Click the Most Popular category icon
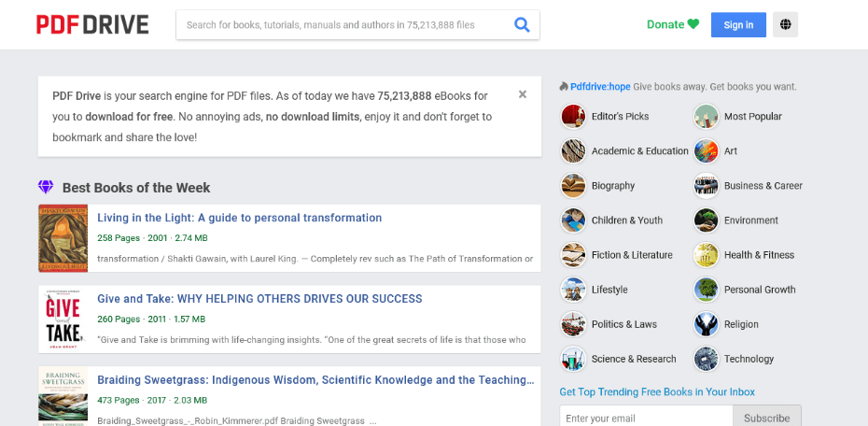The image size is (868, 426). 706,117
